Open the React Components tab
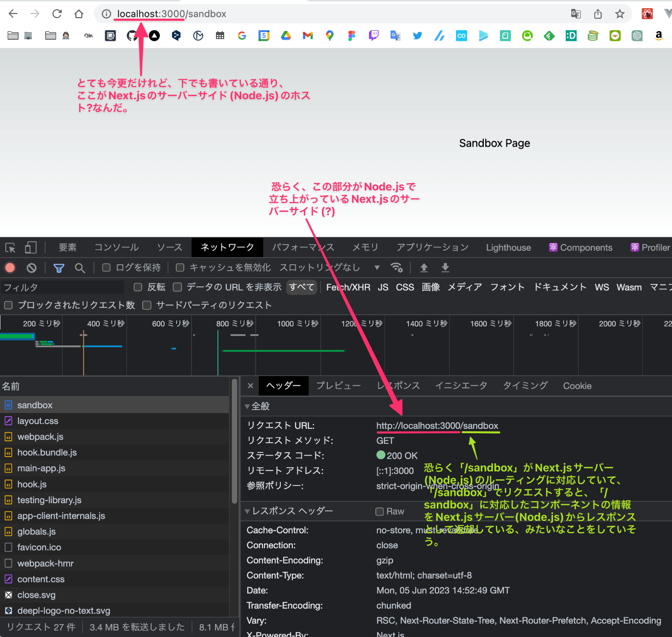The height and width of the screenshot is (637, 672). [x=581, y=248]
